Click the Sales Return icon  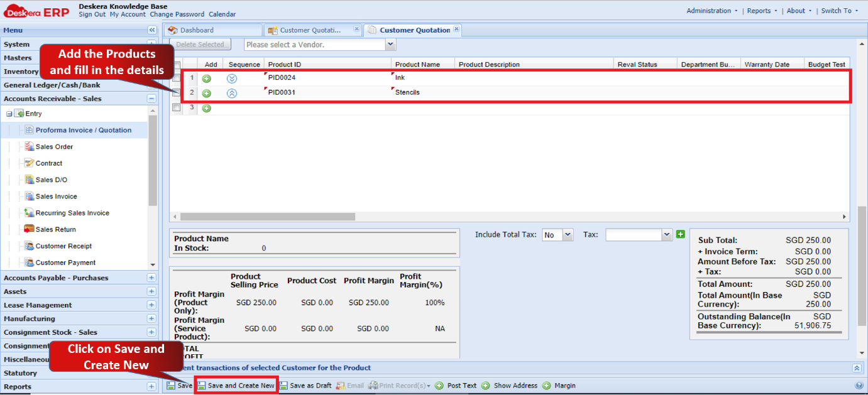point(30,229)
